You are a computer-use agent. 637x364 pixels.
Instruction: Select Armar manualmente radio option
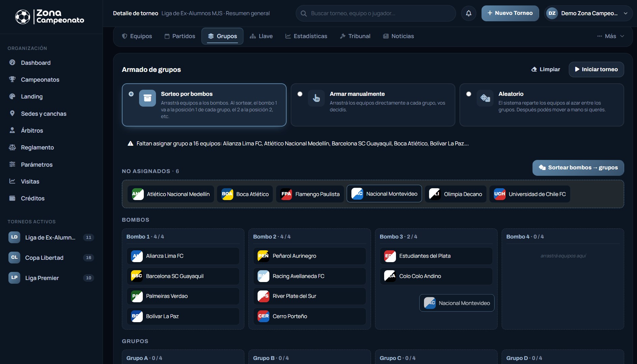click(300, 94)
